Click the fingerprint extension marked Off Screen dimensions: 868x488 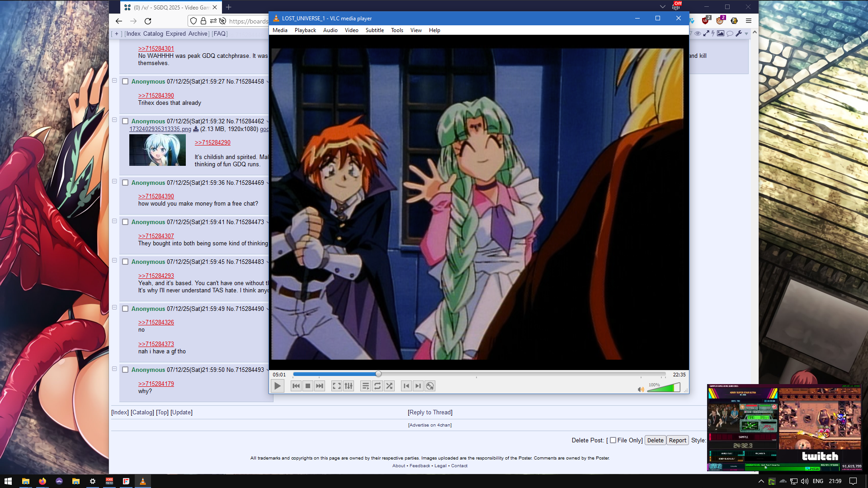point(677,5)
